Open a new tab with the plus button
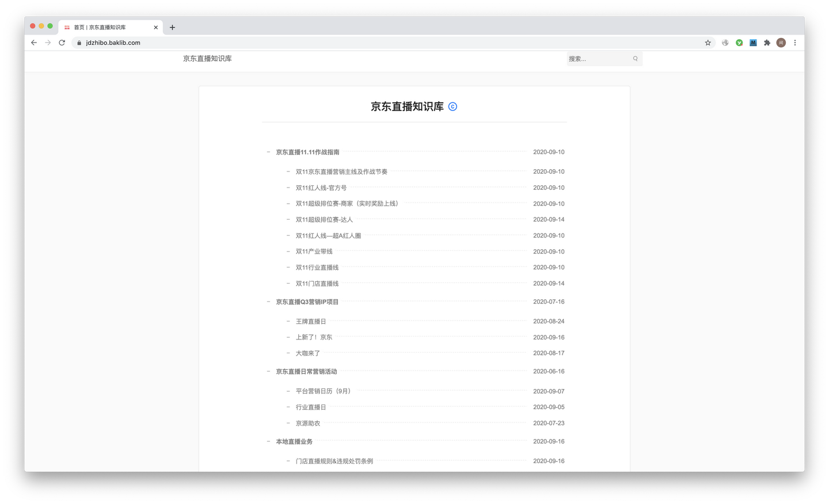Viewport: 829px width, 504px height. click(172, 27)
